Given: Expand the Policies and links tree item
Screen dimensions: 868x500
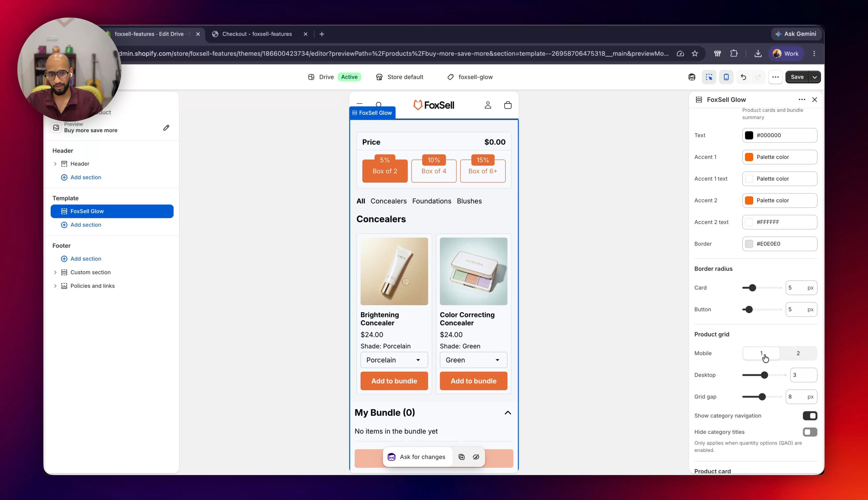Looking at the screenshot, I should 55,286.
